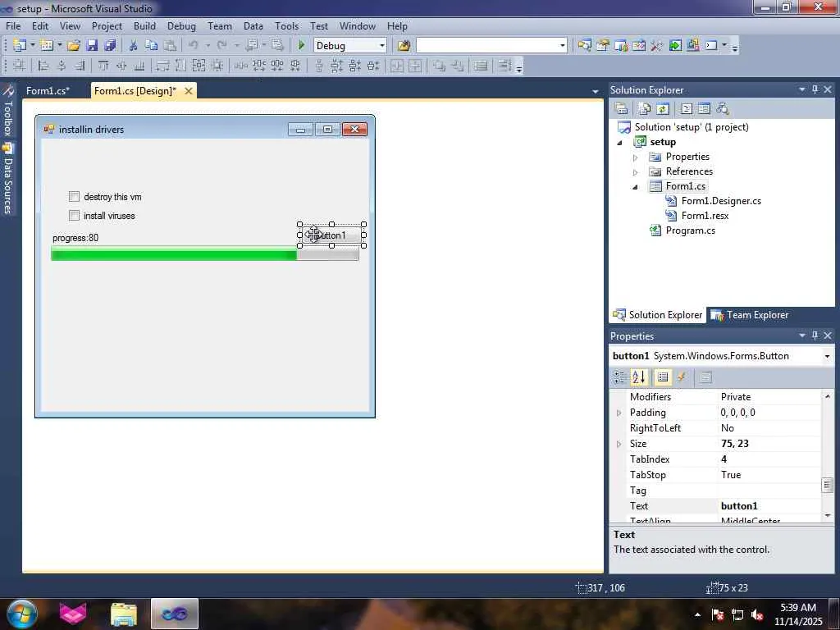
Task: Click the Save All toolbar icon
Action: point(110,46)
